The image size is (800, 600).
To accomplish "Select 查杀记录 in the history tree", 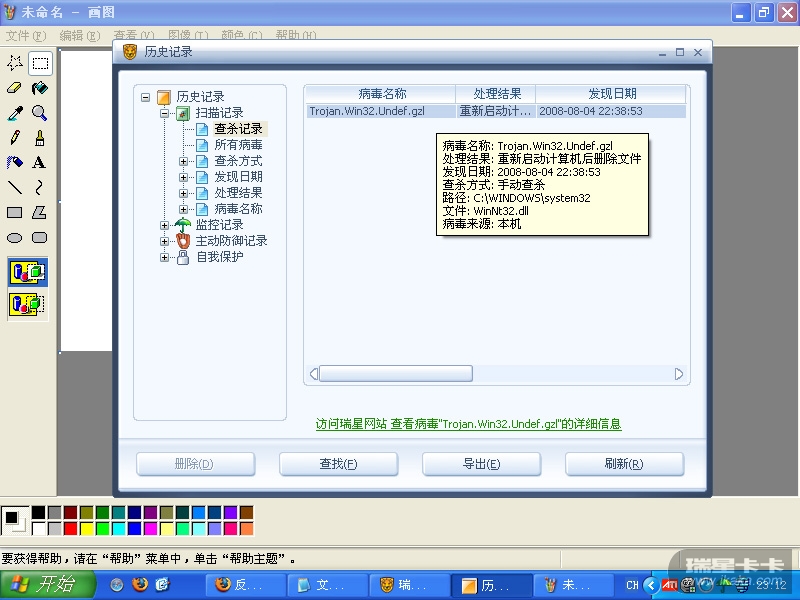I will [x=238, y=129].
